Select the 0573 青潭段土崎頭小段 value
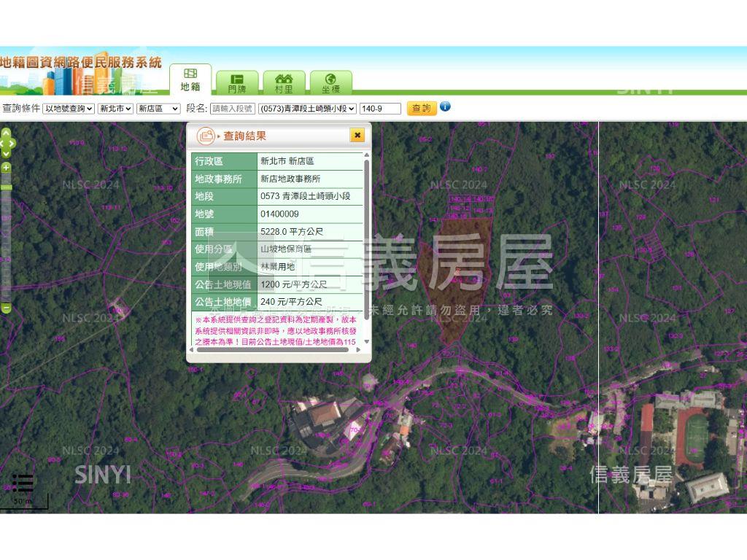 pos(306,196)
